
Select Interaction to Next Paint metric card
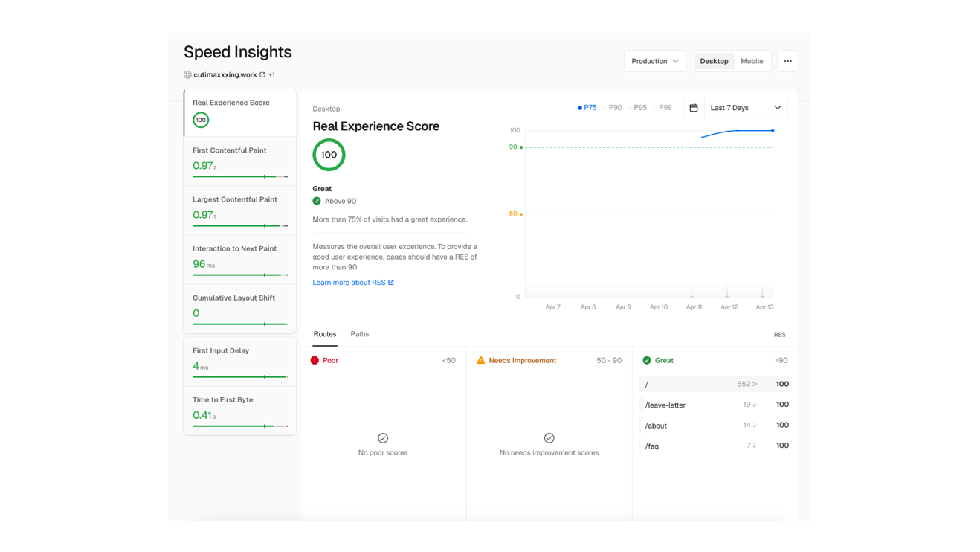click(x=240, y=260)
